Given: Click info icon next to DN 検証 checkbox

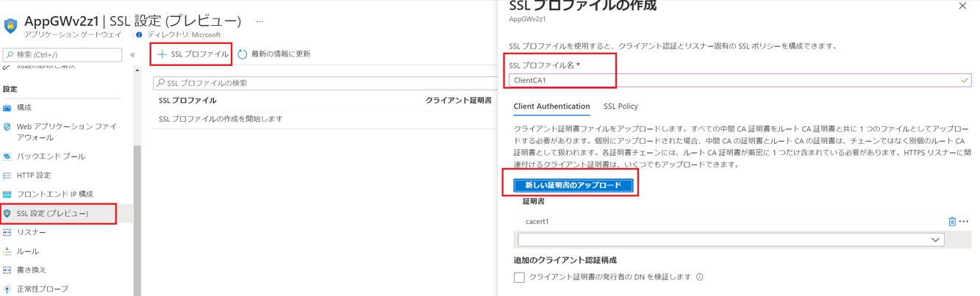Looking at the screenshot, I should tap(700, 277).
